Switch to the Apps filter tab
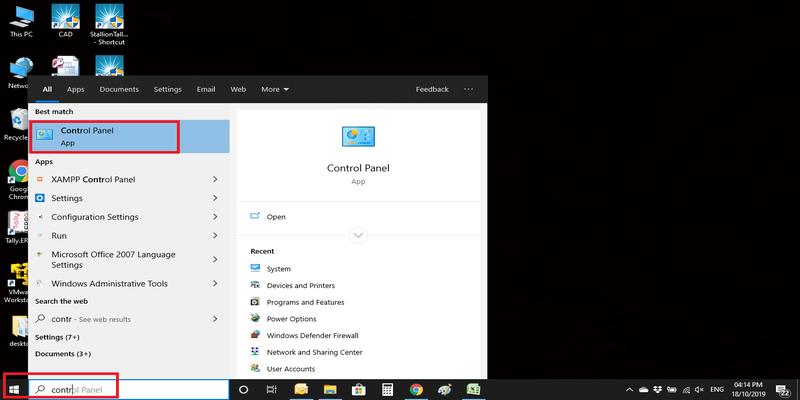800x400 pixels. click(75, 89)
